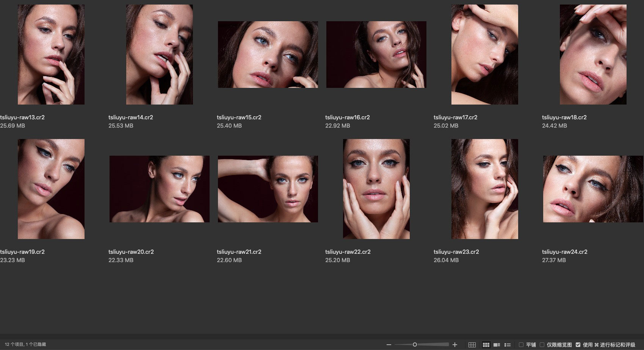This screenshot has width=644, height=350.
Task: Lock the thumbnail grid view
Action: 472,345
